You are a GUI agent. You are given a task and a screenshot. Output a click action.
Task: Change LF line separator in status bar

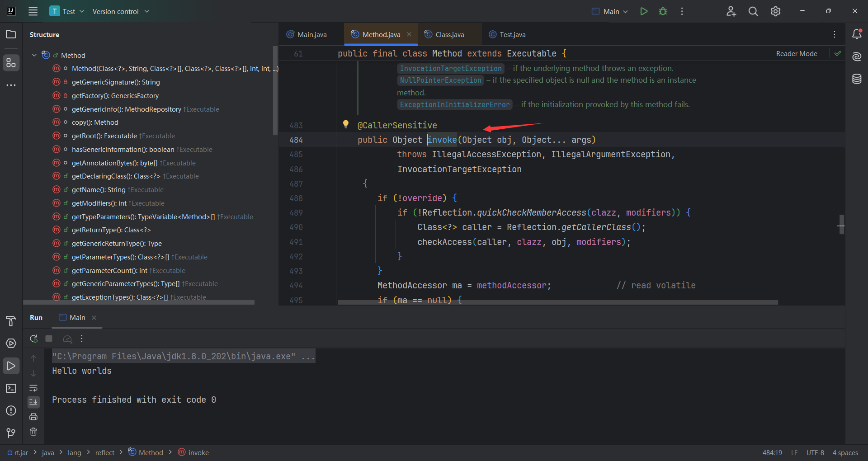[794, 452]
